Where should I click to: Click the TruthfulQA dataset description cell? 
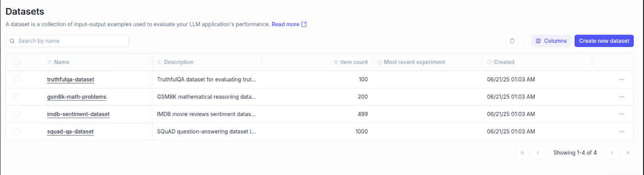pos(207,80)
